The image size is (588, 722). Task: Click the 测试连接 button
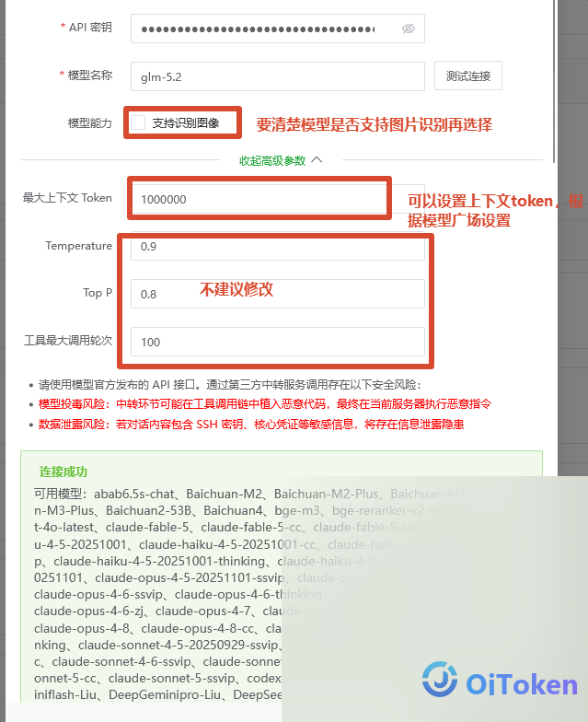pyautogui.click(x=467, y=76)
